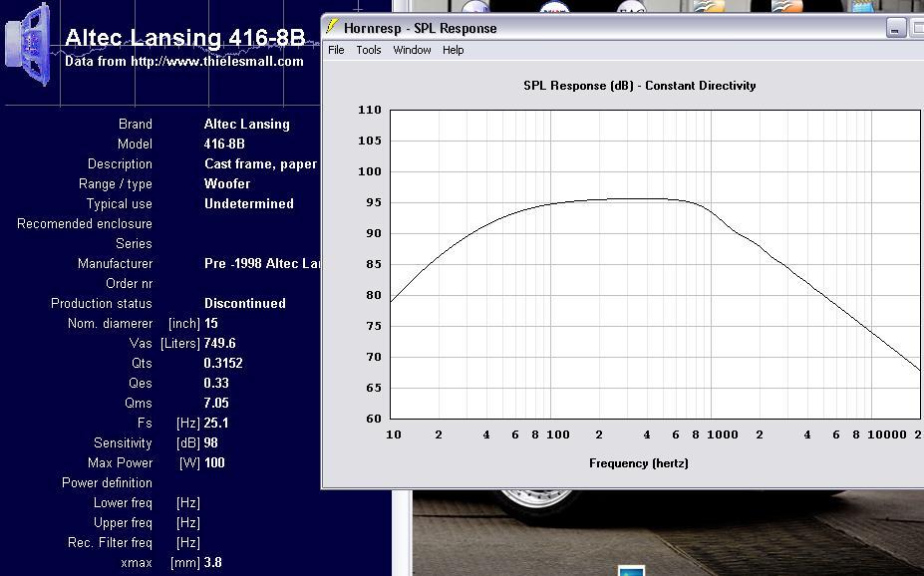
Task: Click the 1000 Hz axis tick label
Action: (x=723, y=434)
